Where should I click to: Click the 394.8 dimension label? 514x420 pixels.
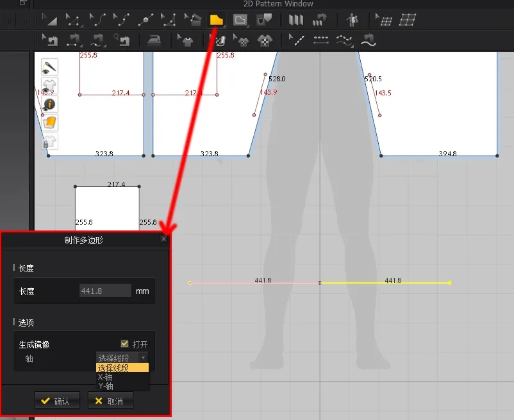pyautogui.click(x=447, y=153)
